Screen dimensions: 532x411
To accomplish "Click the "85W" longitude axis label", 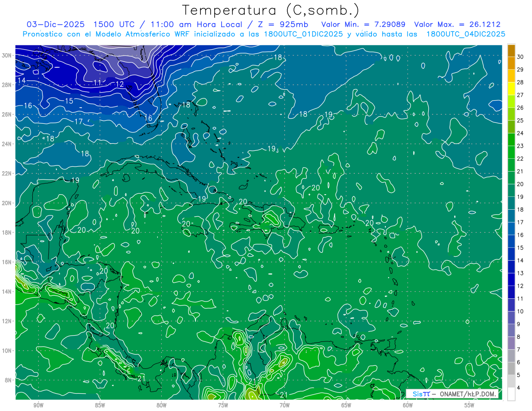I will pyautogui.click(x=100, y=406).
